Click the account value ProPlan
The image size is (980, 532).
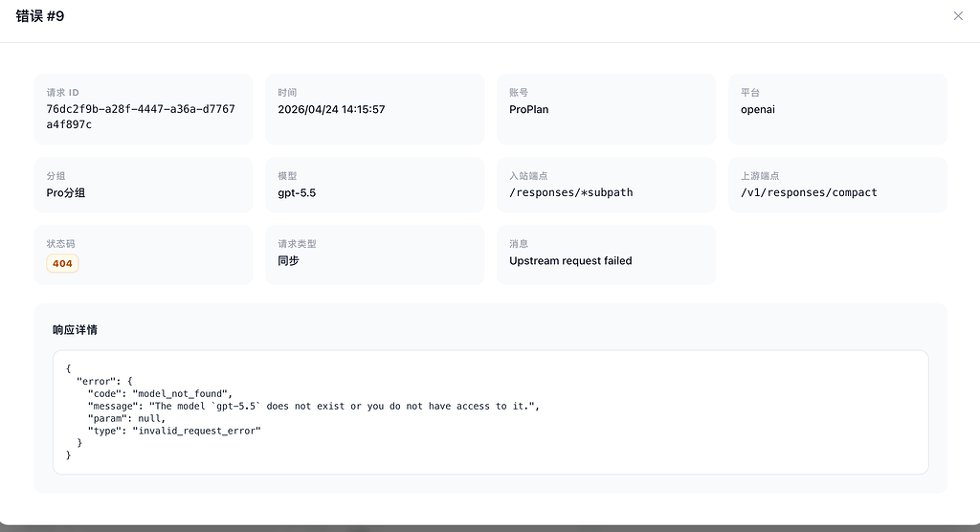528,109
